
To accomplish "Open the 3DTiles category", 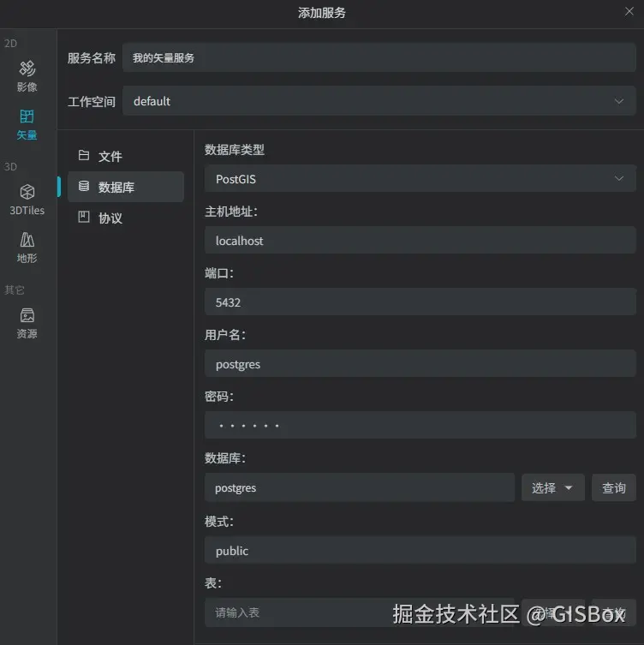I will (27, 200).
